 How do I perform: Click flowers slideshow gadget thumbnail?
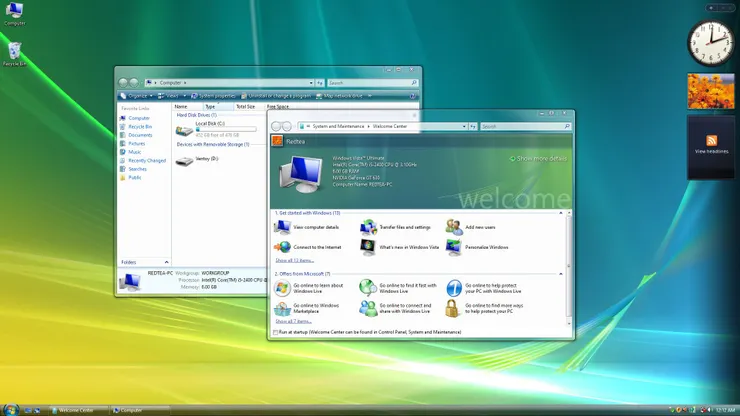711,91
